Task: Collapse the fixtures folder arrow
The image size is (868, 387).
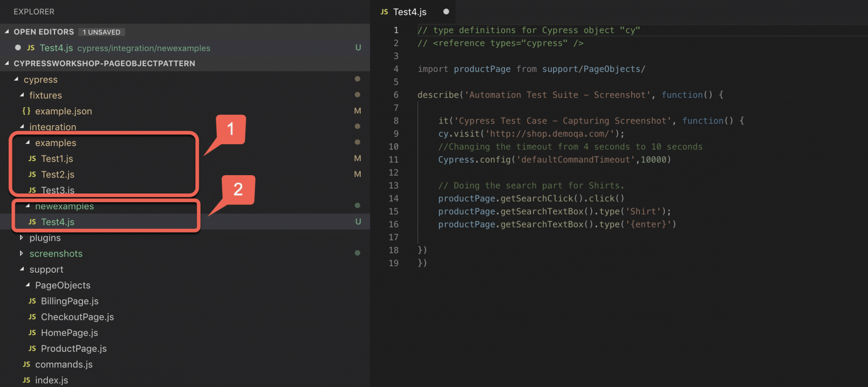Action: pyautogui.click(x=22, y=95)
